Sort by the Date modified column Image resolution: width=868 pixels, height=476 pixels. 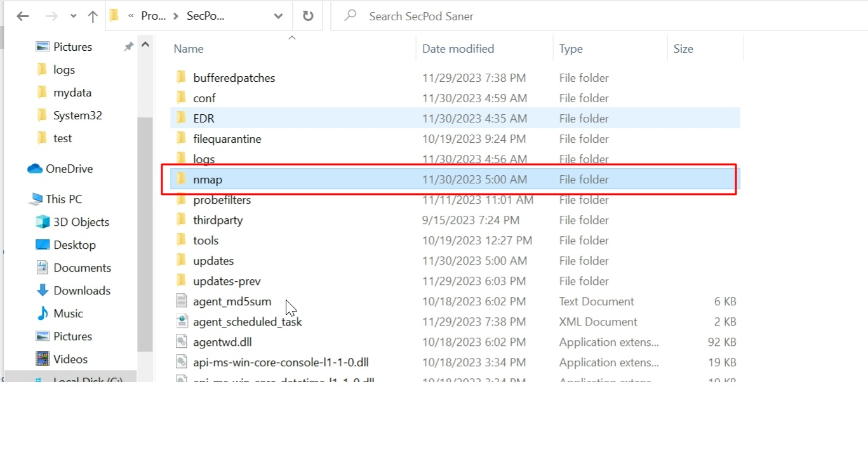458,49
